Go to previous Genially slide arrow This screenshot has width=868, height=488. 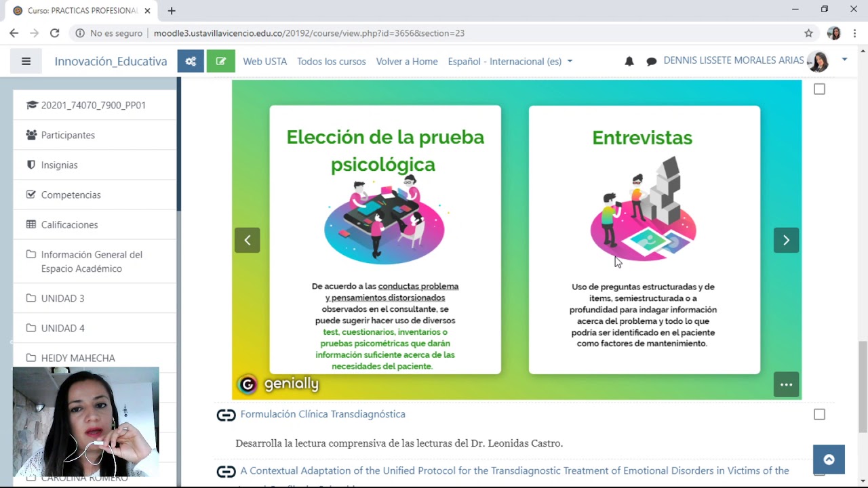[248, 240]
